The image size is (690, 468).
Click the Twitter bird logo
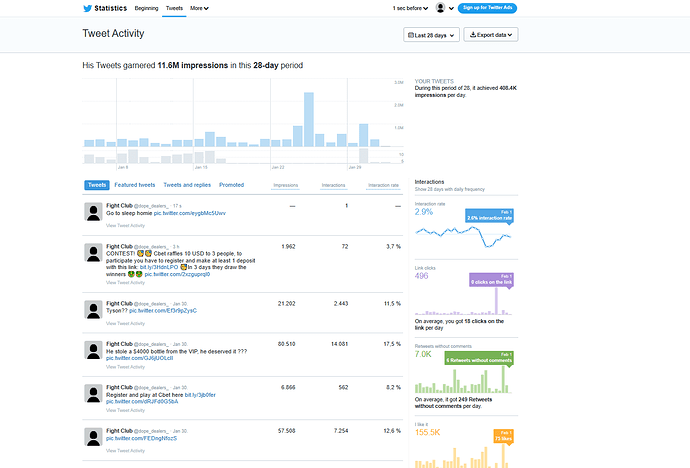pyautogui.click(x=88, y=8)
